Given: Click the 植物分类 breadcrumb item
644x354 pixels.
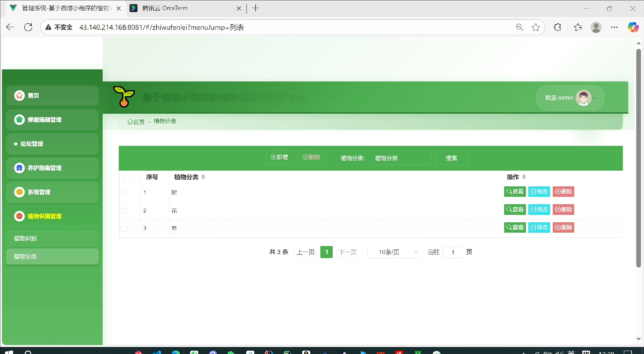Looking at the screenshot, I should [165, 121].
